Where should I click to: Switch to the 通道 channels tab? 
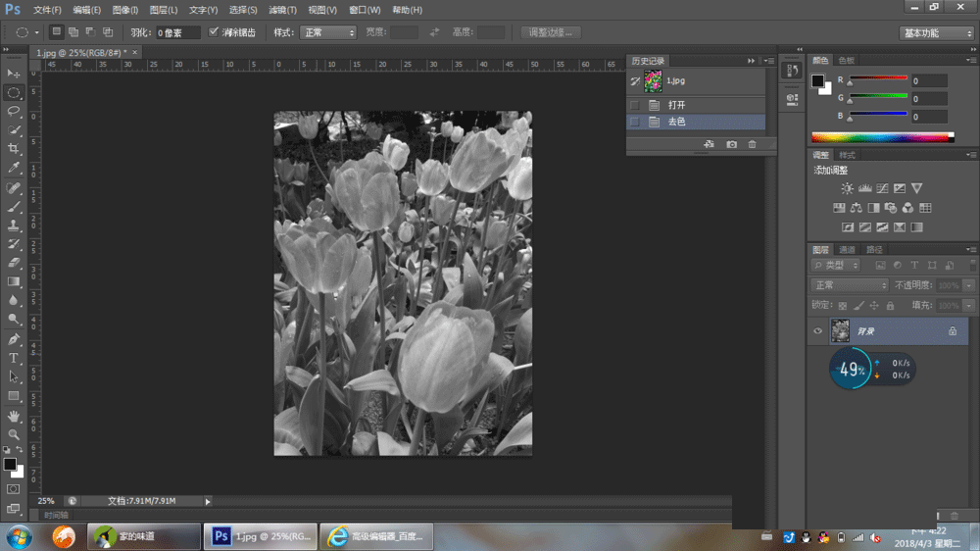[848, 250]
